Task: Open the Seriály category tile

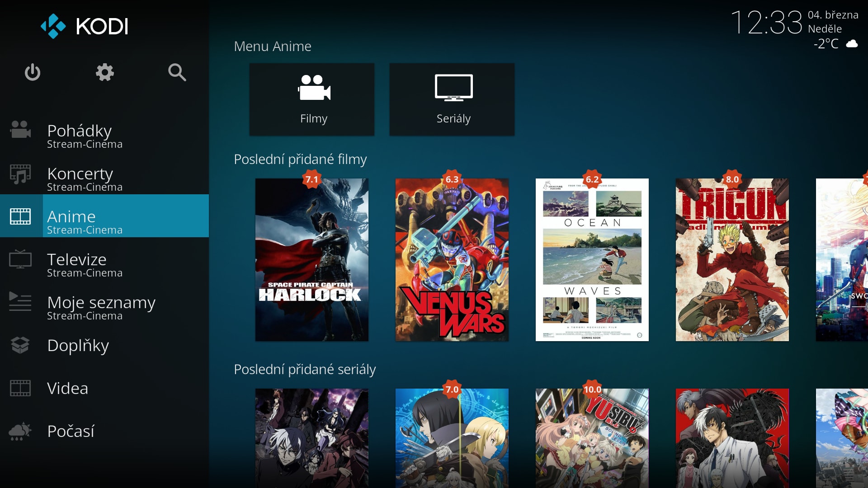Action: pyautogui.click(x=452, y=99)
